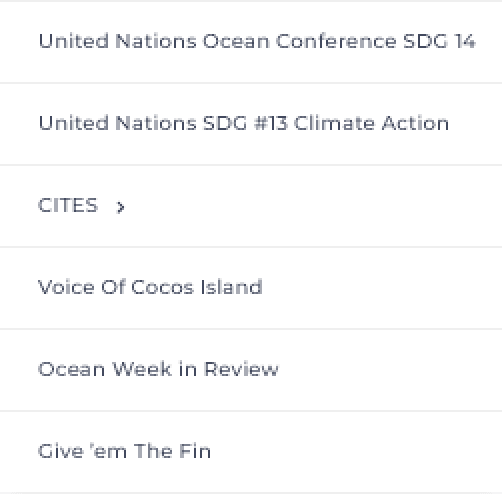The height and width of the screenshot is (494, 502).
Task: Pick the first list row about SDG 14
Action: [x=251, y=42]
